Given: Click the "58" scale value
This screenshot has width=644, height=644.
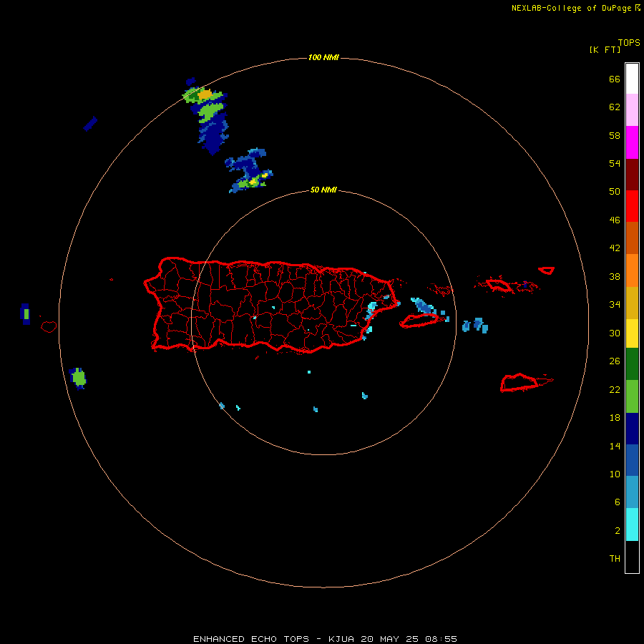Looking at the screenshot, I should click(x=615, y=135).
